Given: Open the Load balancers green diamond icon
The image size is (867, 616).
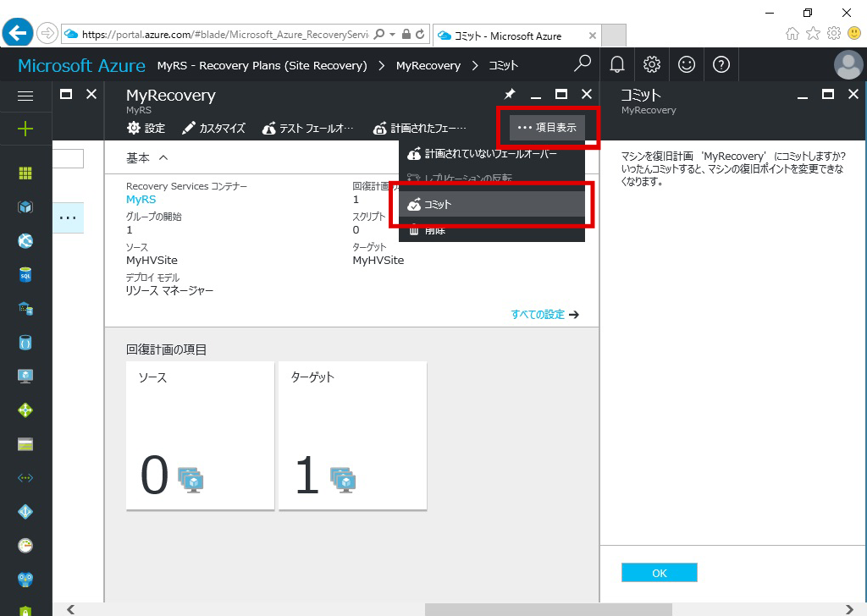Looking at the screenshot, I should tap(25, 410).
